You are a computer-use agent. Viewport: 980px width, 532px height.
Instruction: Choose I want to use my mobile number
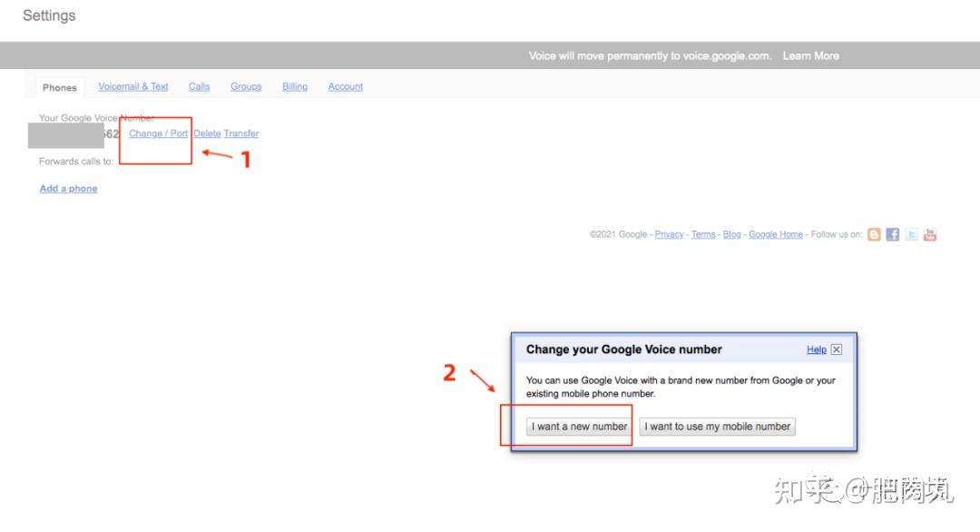pos(718,427)
